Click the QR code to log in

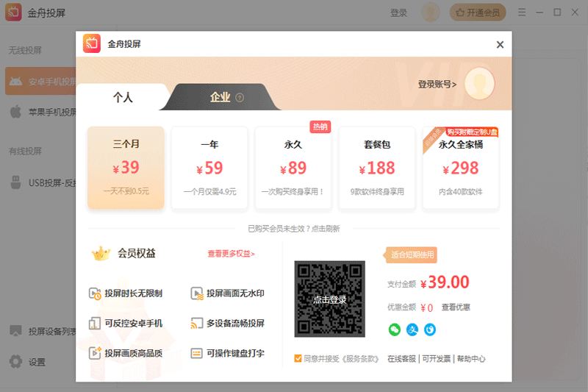[329, 299]
